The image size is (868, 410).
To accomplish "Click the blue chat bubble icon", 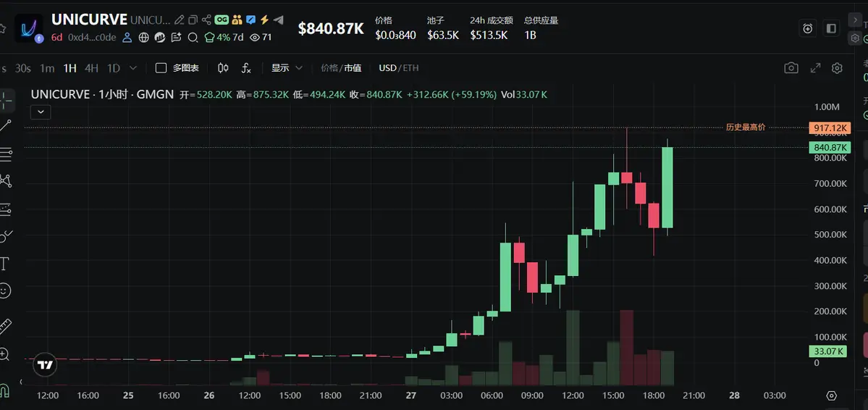I will click(x=250, y=20).
